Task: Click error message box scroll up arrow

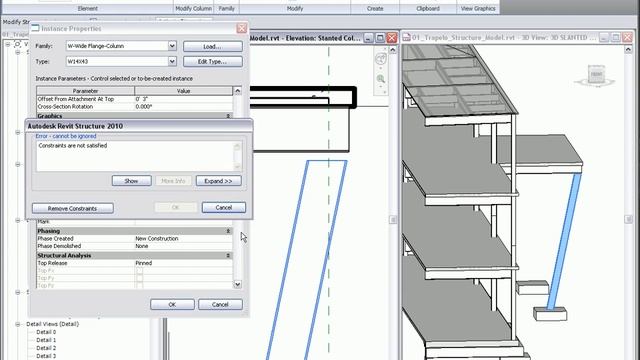Action: click(x=237, y=146)
